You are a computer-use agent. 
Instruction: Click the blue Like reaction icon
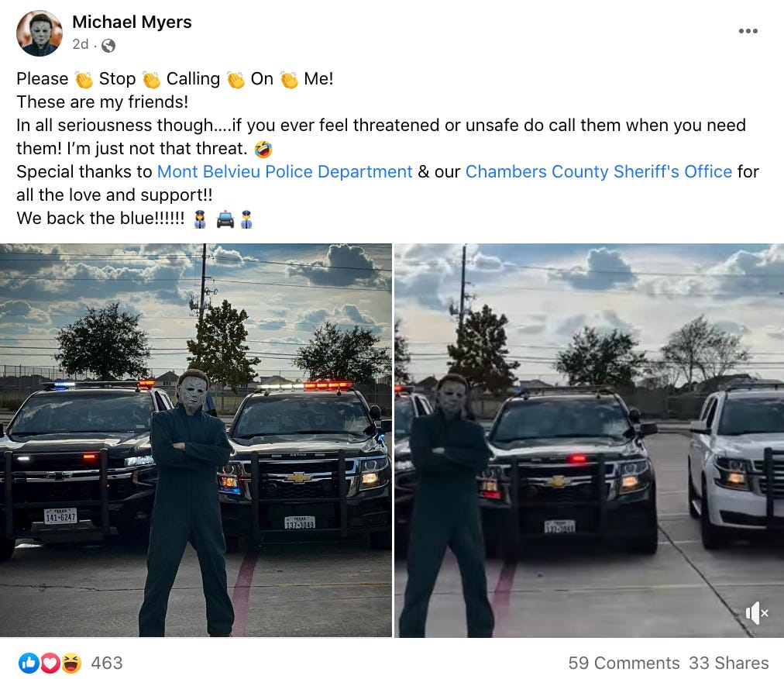tap(29, 663)
